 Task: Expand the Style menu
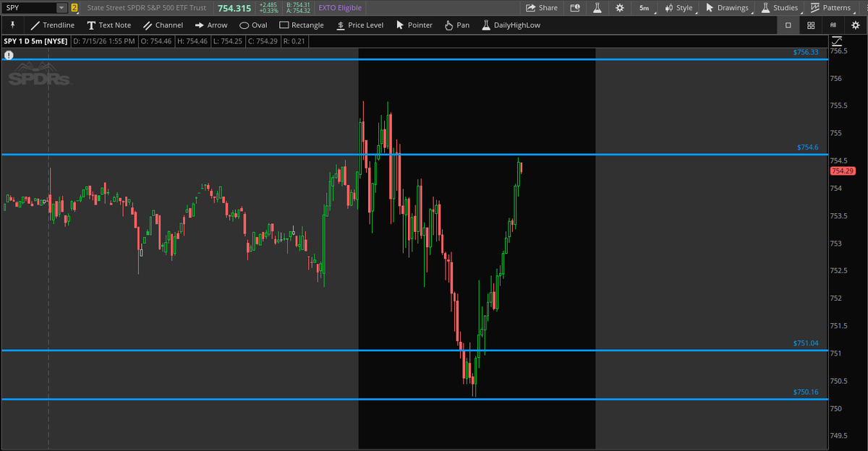(679, 8)
